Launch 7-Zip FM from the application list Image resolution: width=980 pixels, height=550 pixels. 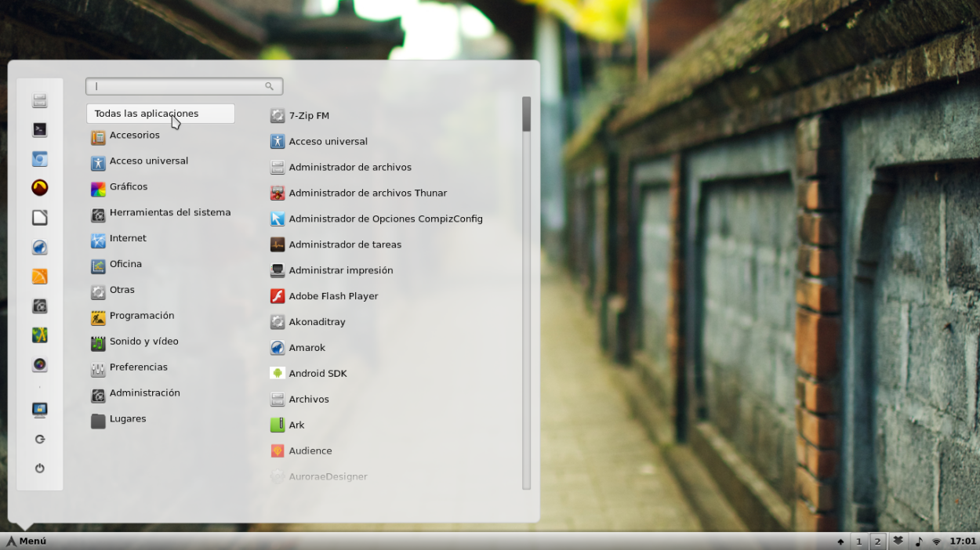point(299,116)
